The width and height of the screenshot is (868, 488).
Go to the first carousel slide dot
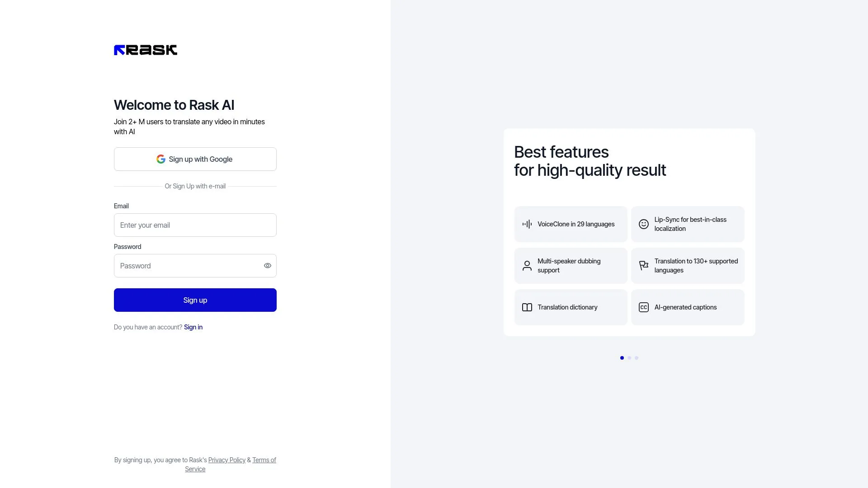(622, 358)
